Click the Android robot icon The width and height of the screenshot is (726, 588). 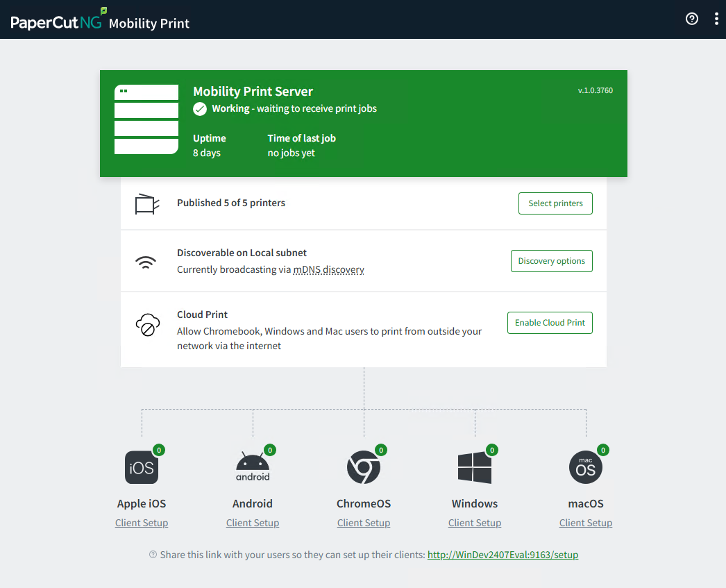253,467
